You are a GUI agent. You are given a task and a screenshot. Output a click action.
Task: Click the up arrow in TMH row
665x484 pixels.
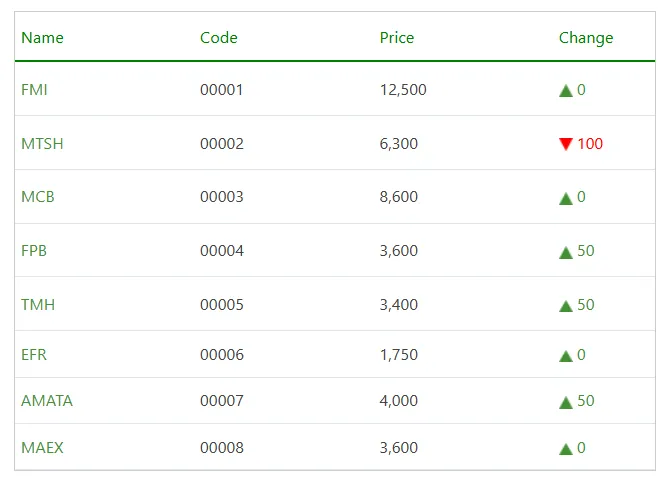566,306
